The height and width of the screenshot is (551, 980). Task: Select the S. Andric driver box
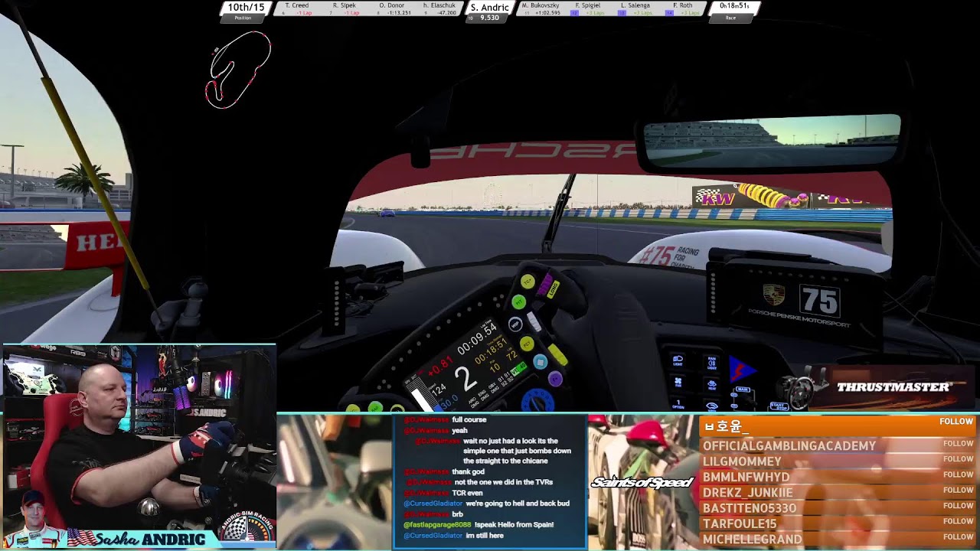point(489,11)
